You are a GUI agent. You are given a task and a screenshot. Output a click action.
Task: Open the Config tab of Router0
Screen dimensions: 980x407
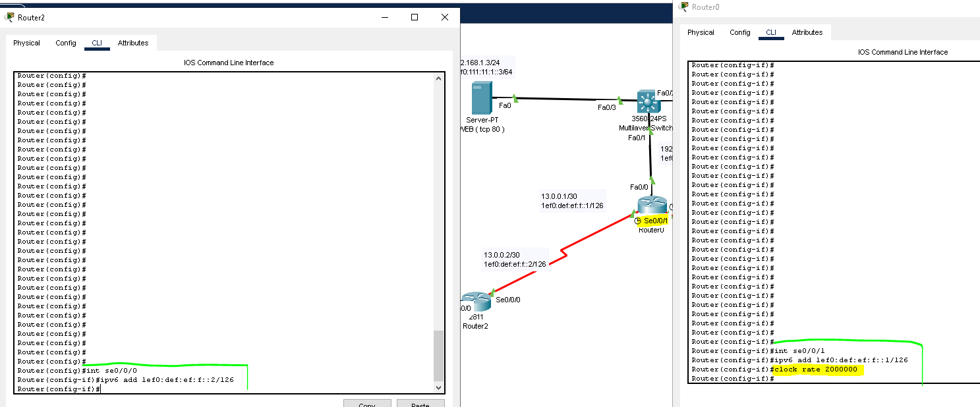tap(739, 32)
